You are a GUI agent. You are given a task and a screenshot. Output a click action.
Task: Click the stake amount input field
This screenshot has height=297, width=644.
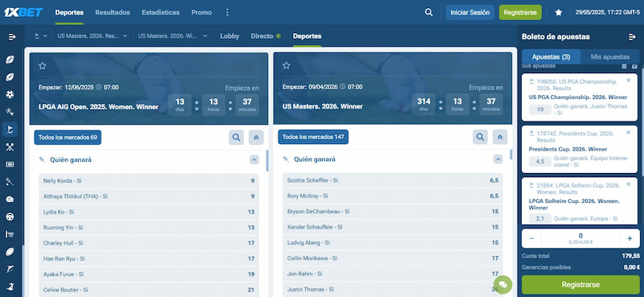[580, 238]
